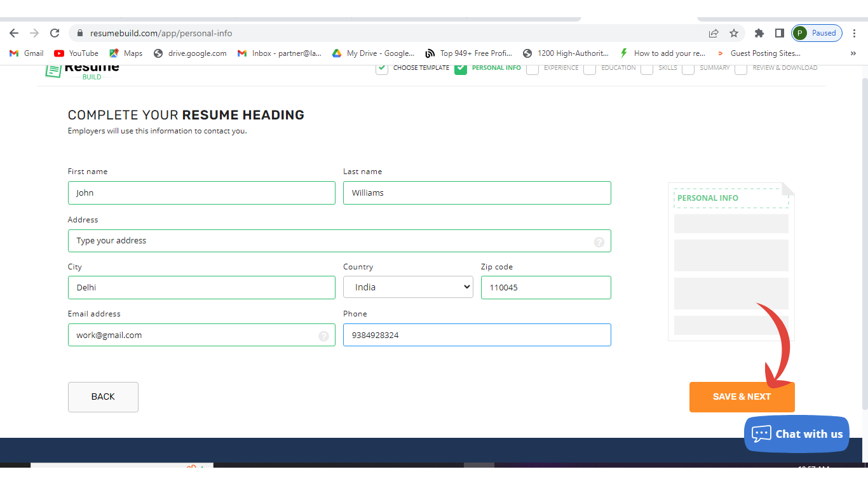Open the Country dropdown showing India
Image resolution: width=868 pixels, height=488 pixels.
pyautogui.click(x=408, y=287)
